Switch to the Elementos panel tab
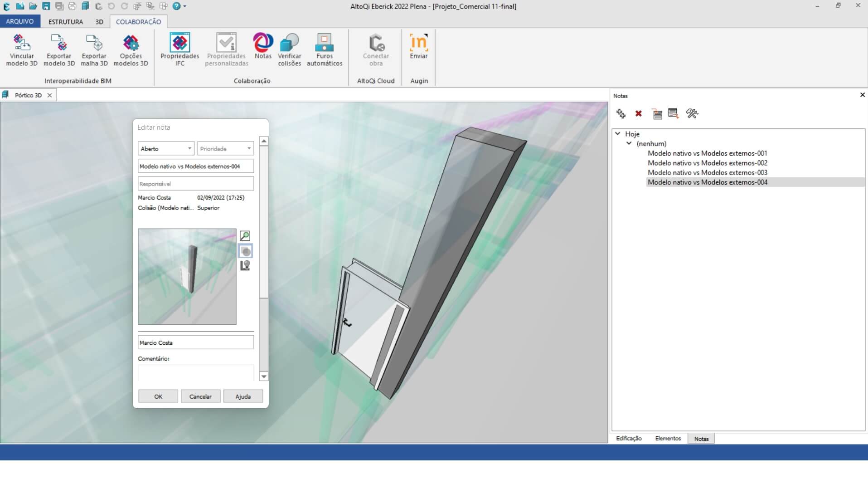The height and width of the screenshot is (479, 868). 668,439
